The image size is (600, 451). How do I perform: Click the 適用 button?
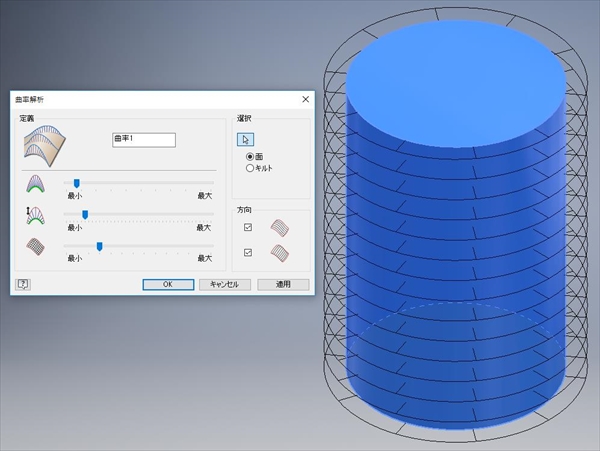pos(282,284)
